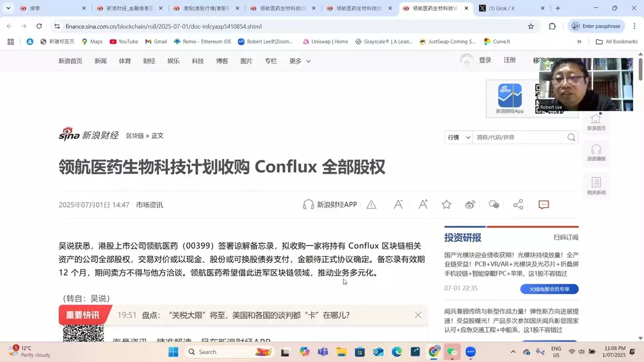Click the 注册 register link
644x362 pixels.
[510, 60]
